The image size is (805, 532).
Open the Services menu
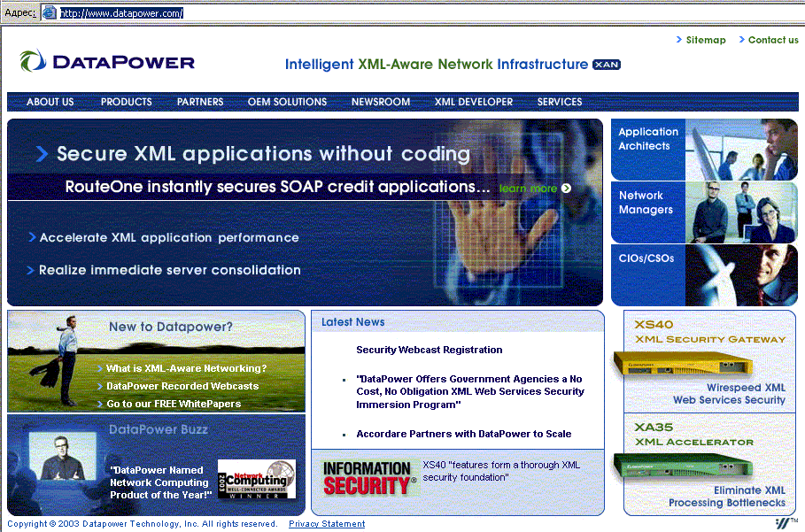[x=560, y=102]
